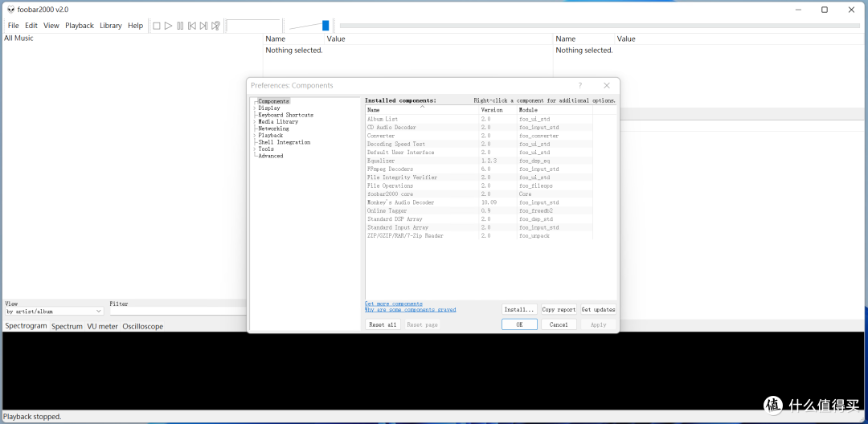868x424 pixels.
Task: Click the Cancel button
Action: coord(559,324)
